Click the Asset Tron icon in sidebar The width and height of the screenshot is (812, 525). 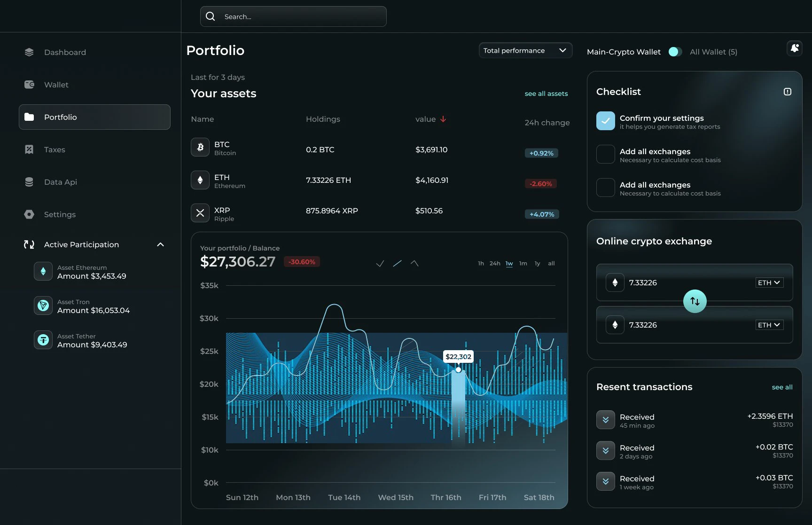coord(43,306)
